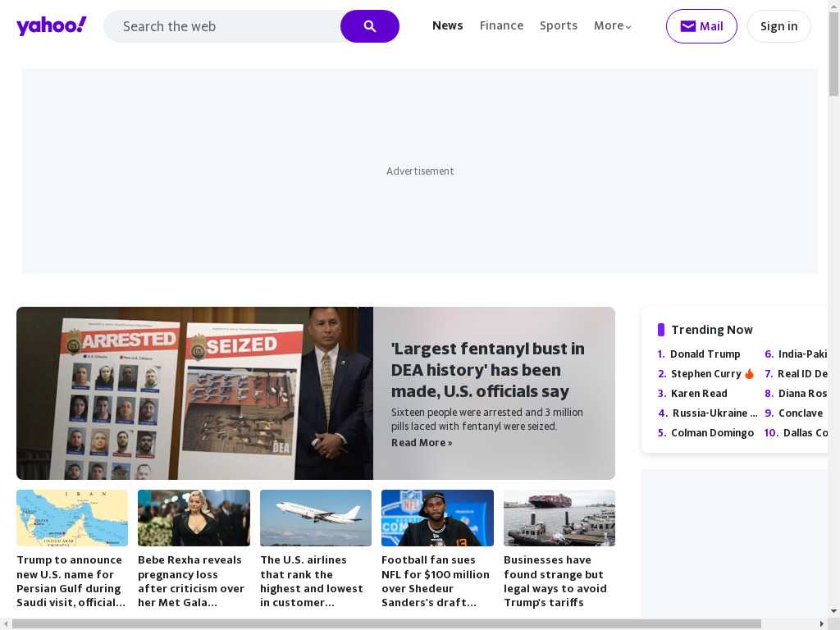Click the fentanyl story summary text
Image resolution: width=840 pixels, height=630 pixels.
click(487, 419)
